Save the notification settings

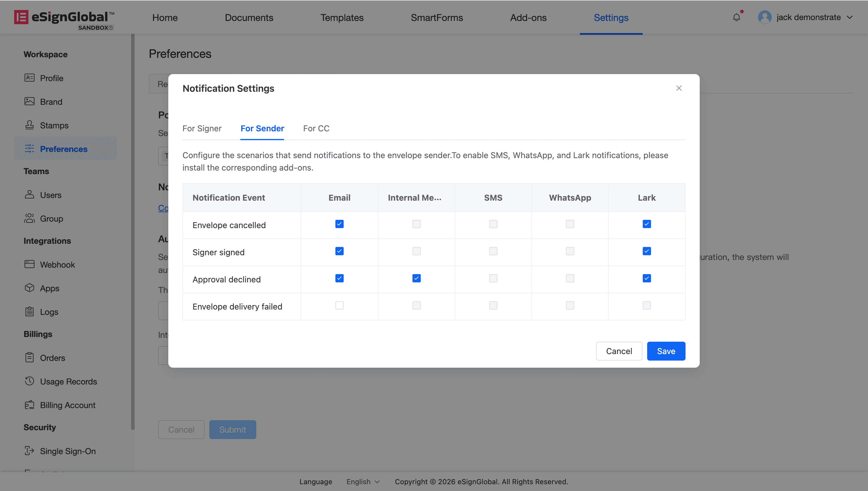(x=666, y=351)
